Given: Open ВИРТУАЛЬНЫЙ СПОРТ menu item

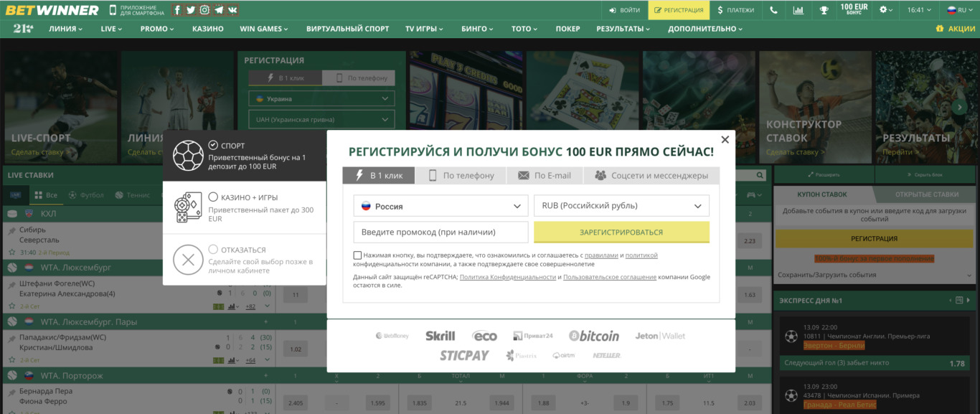Looking at the screenshot, I should click(x=347, y=29).
